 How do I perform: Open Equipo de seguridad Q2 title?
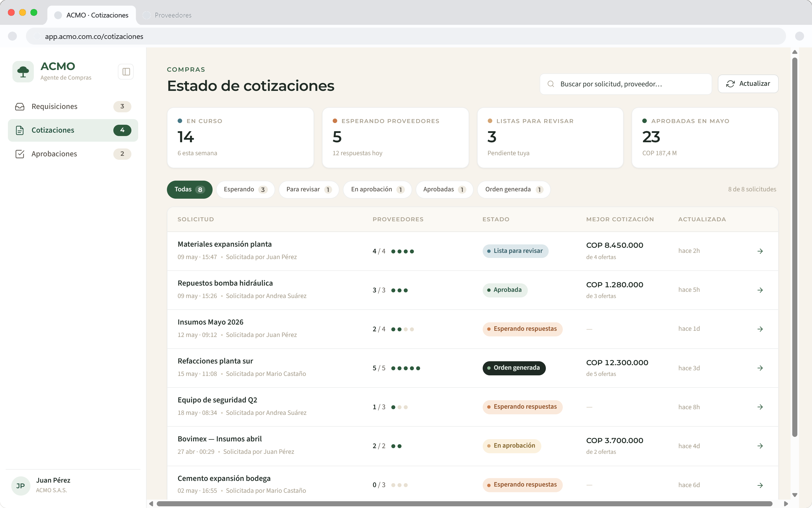click(217, 400)
